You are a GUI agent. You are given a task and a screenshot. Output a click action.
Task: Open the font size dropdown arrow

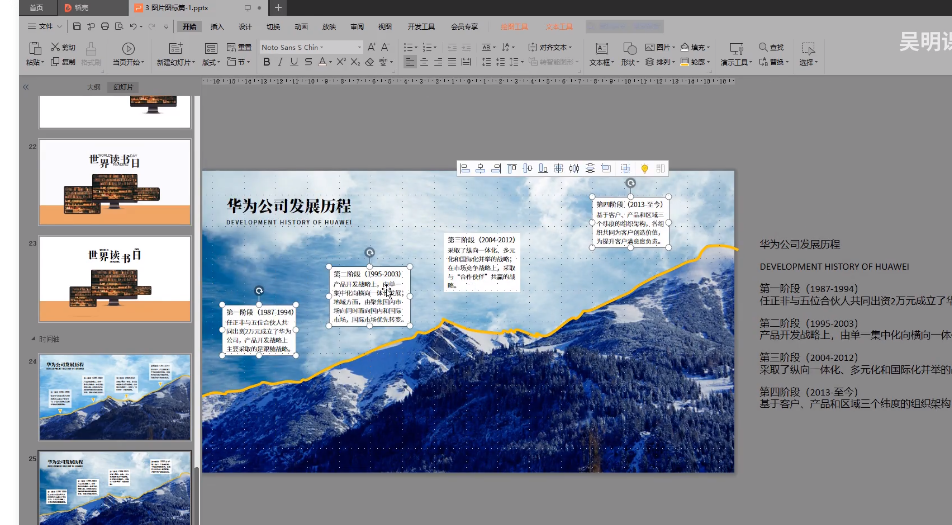(x=359, y=47)
